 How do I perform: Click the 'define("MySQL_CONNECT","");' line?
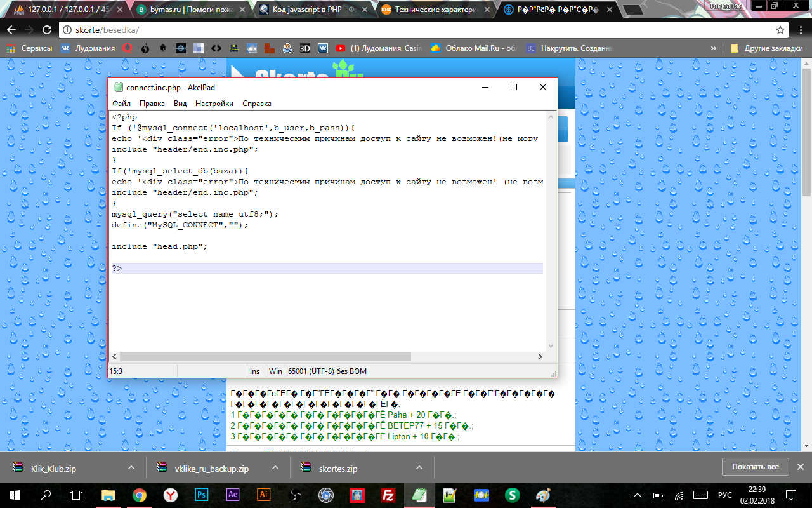coord(180,225)
